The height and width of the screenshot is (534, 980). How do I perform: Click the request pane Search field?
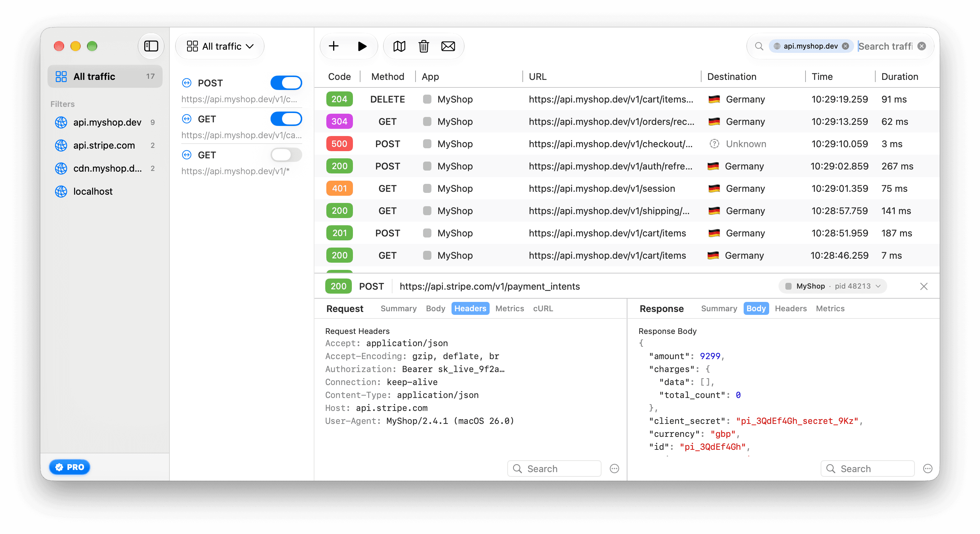coord(554,469)
